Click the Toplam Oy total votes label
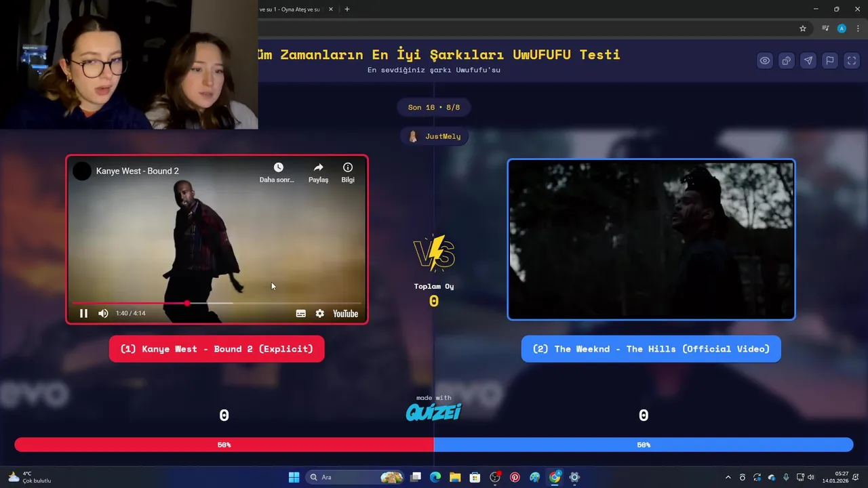Image resolution: width=868 pixels, height=488 pixels. click(434, 286)
